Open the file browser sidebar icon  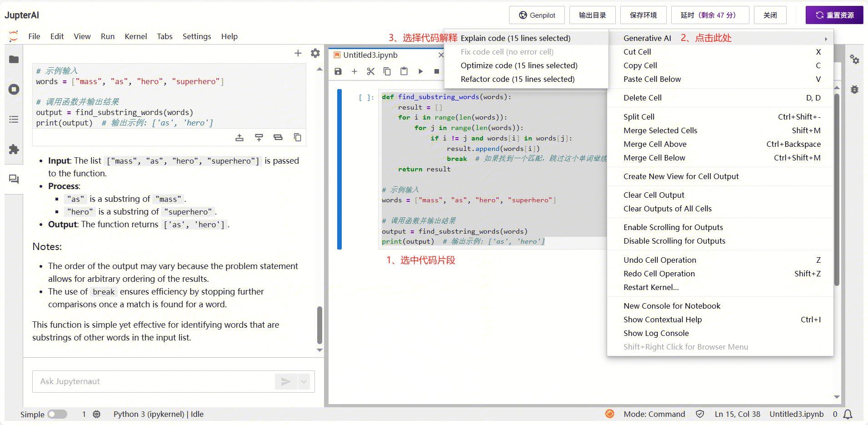pyautogui.click(x=14, y=60)
